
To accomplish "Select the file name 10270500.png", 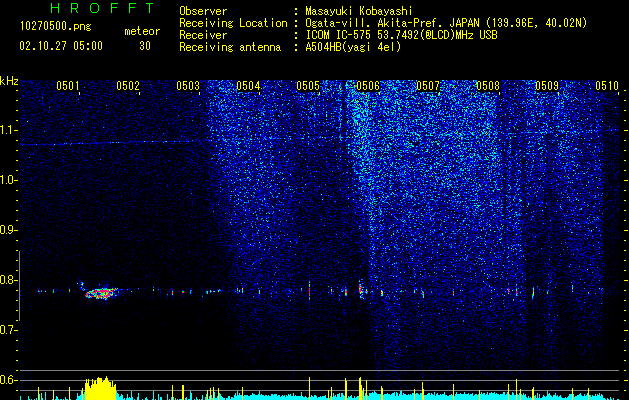I will click(x=56, y=27).
